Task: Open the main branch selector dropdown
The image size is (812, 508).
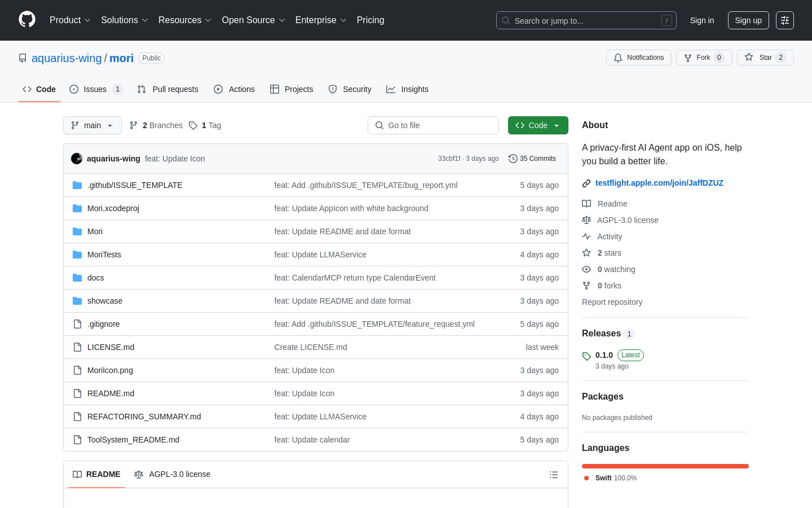Action: tap(92, 125)
